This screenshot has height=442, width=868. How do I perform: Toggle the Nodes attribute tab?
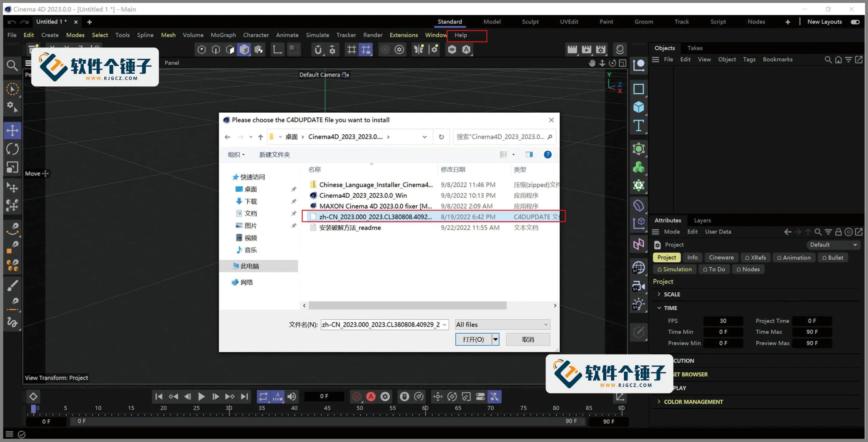pyautogui.click(x=748, y=269)
